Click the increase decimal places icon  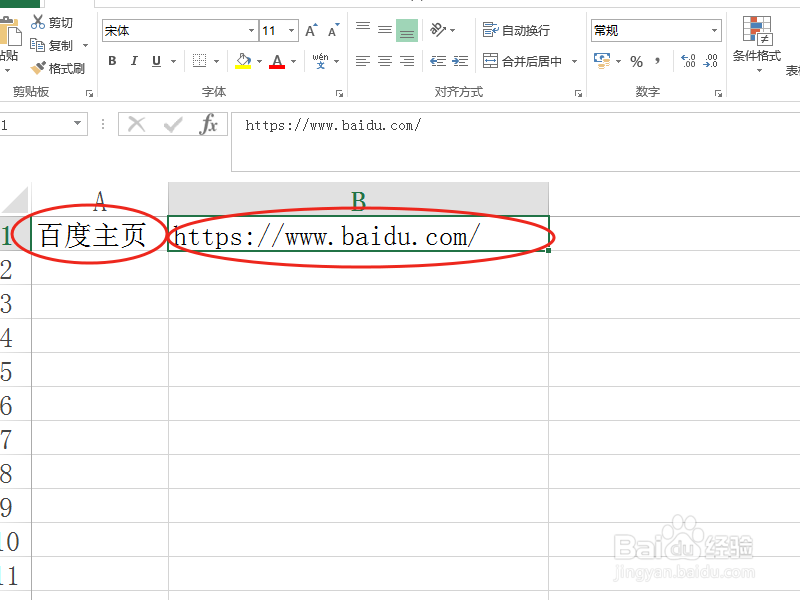[x=688, y=61]
